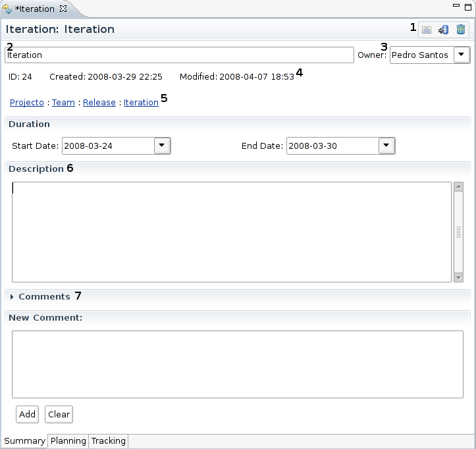This screenshot has width=476, height=449.
Task: Delete the iteration with the trash icon
Action: click(461, 30)
